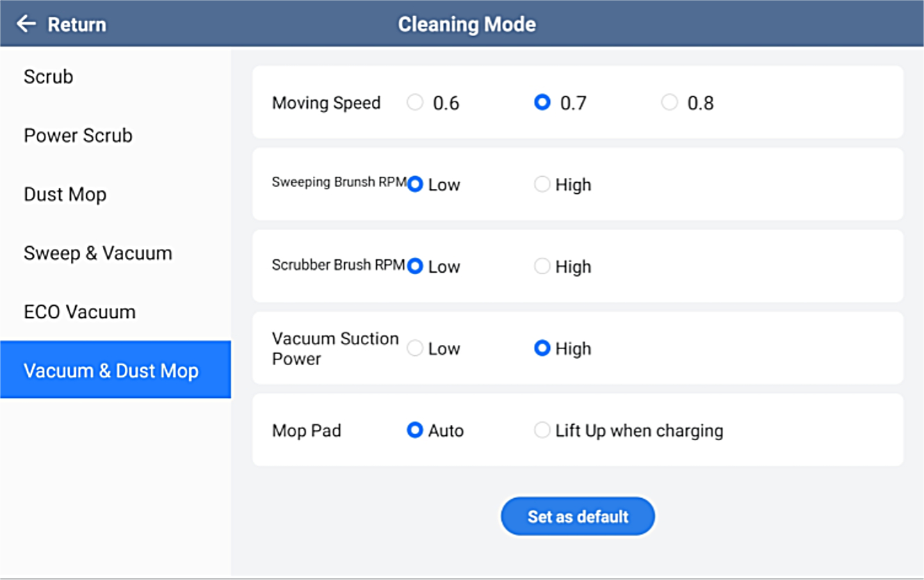Viewport: 924px width, 580px height.
Task: Set Moving Speed to 0.8
Action: click(x=670, y=103)
